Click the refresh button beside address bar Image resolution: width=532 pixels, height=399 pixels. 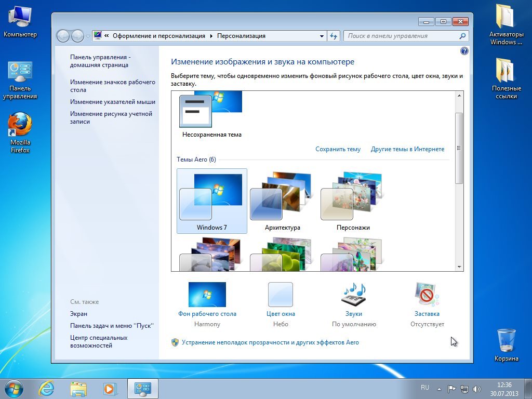coord(334,36)
